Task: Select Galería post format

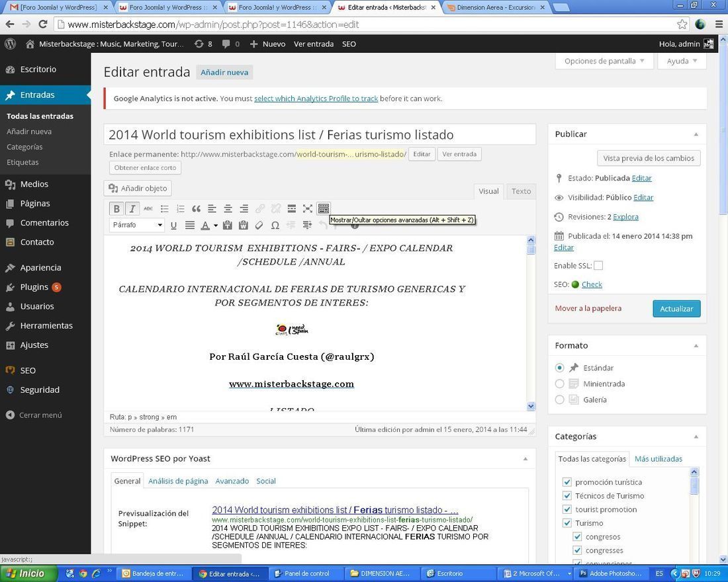Action: (x=559, y=399)
